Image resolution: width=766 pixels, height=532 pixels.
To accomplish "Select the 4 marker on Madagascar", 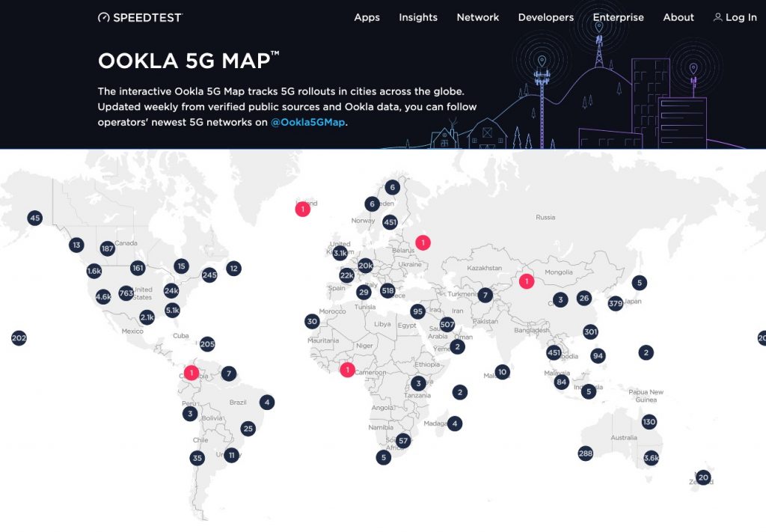I will pos(455,424).
